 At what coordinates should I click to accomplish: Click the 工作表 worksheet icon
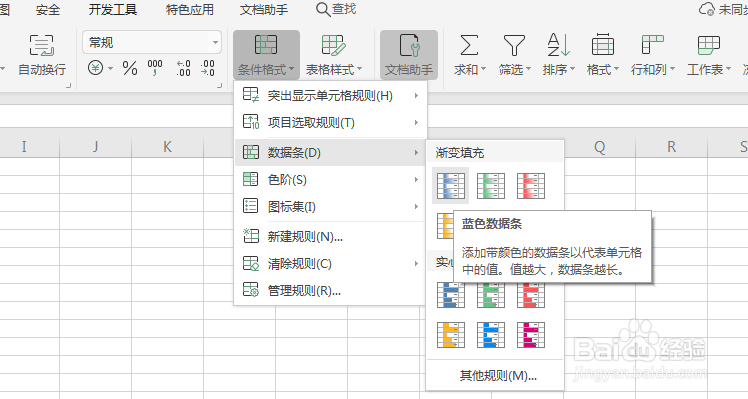[x=708, y=45]
